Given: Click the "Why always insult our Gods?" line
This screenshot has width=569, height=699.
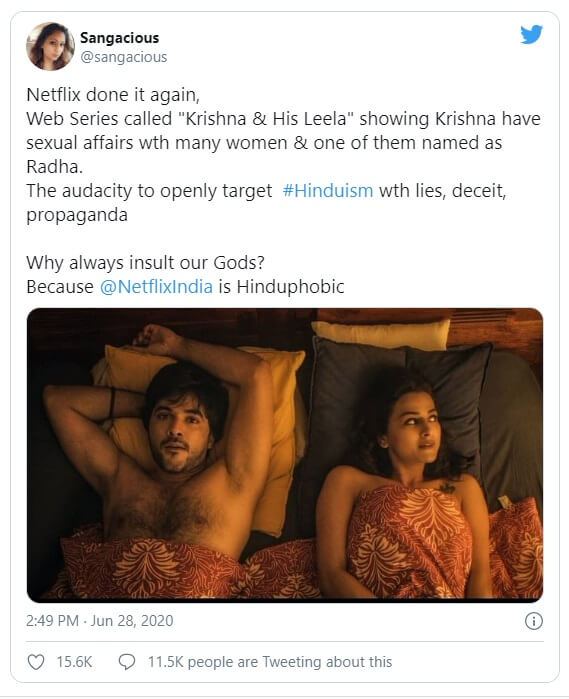Looking at the screenshot, I should (145, 263).
